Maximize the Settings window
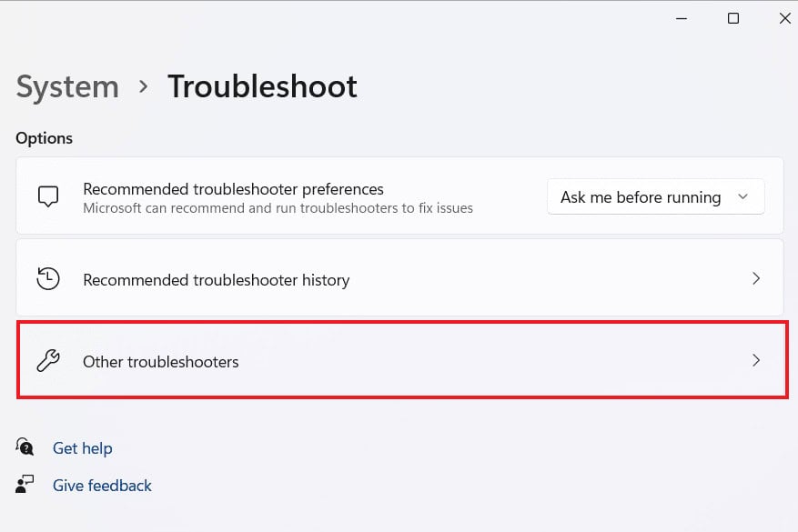 pos(732,18)
